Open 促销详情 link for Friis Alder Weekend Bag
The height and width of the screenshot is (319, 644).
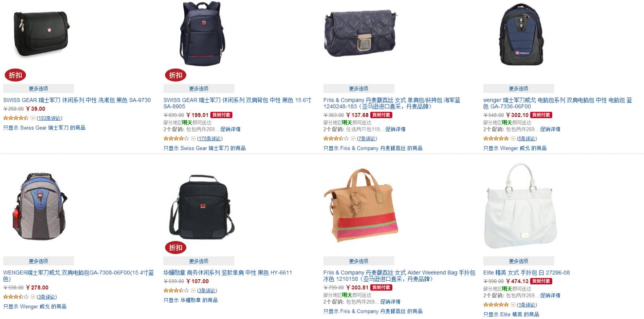click(390, 302)
